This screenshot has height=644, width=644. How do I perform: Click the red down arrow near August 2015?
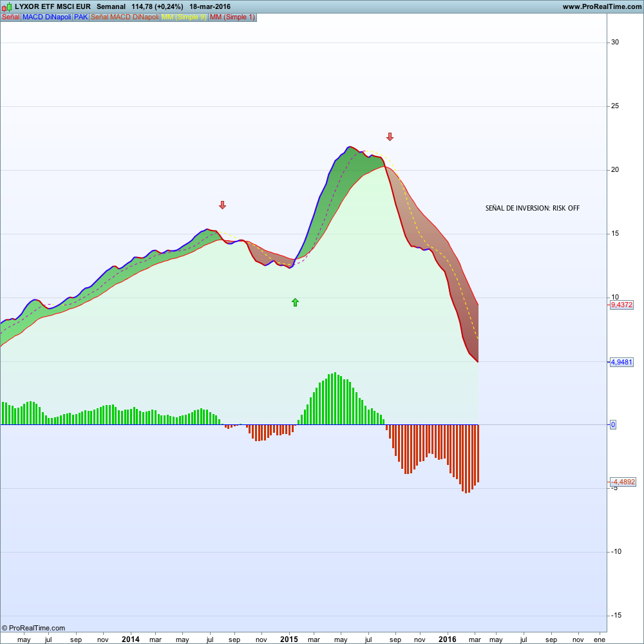pos(390,137)
